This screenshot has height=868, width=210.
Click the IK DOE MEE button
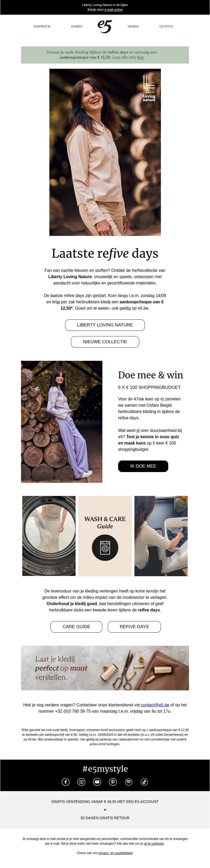pyautogui.click(x=143, y=466)
